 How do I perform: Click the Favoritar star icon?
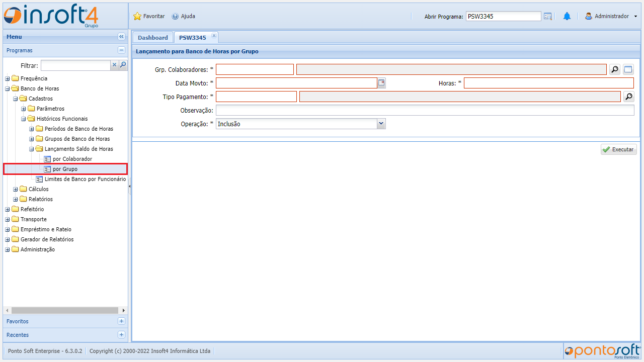tap(137, 16)
